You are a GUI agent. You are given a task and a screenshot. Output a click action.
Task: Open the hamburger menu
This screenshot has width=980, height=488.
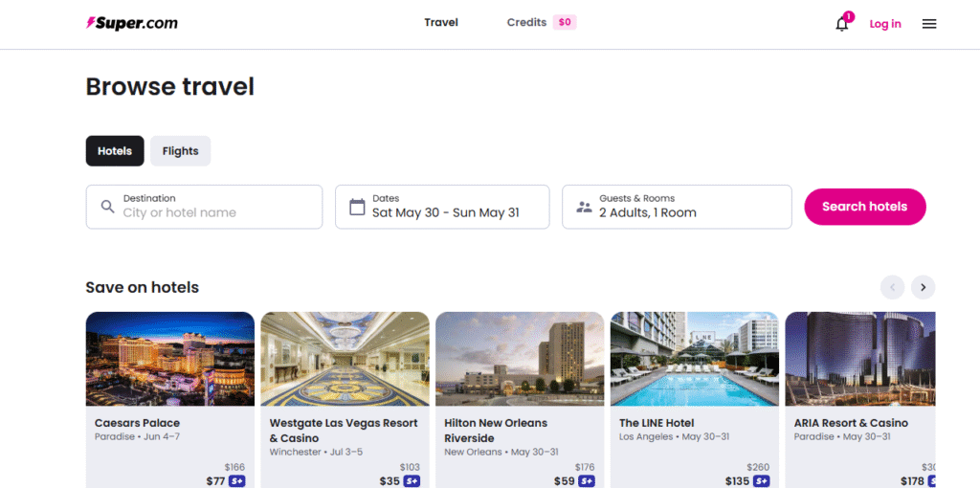pos(928,24)
